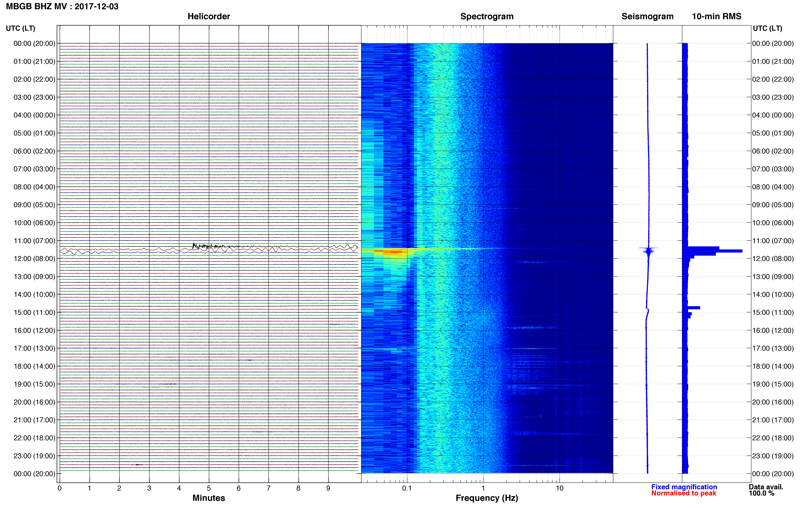Click left time label '02:00 (22:00)'
812x508 pixels.
[x=34, y=79]
